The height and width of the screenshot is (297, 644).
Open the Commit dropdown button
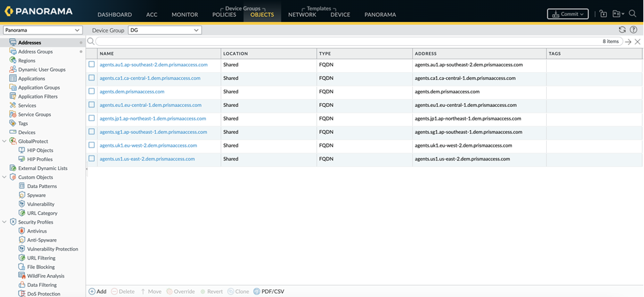(x=567, y=14)
